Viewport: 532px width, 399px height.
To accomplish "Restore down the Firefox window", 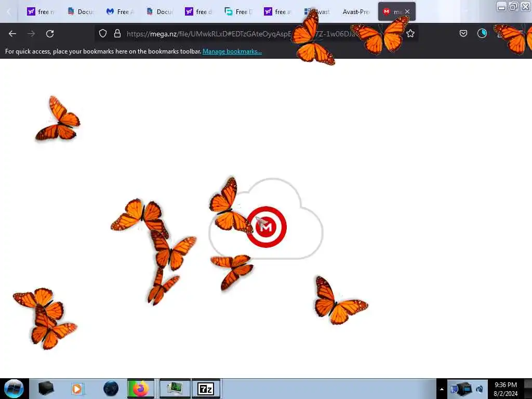I will pyautogui.click(x=513, y=6).
